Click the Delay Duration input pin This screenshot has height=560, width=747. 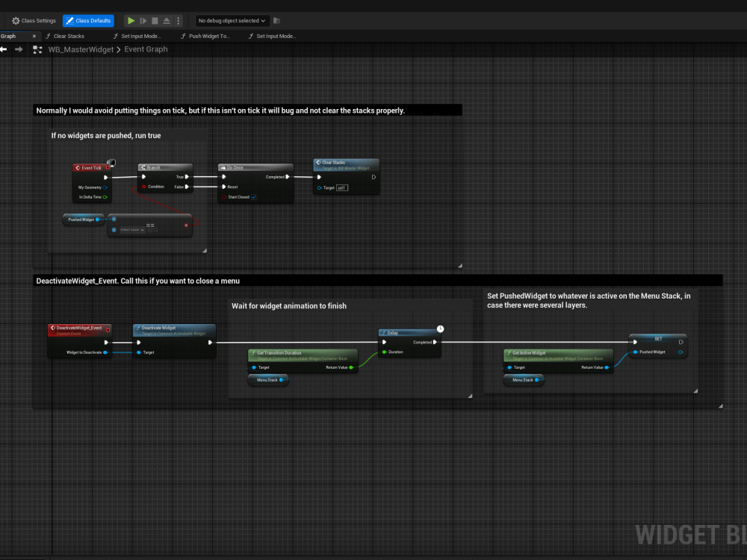pos(385,352)
